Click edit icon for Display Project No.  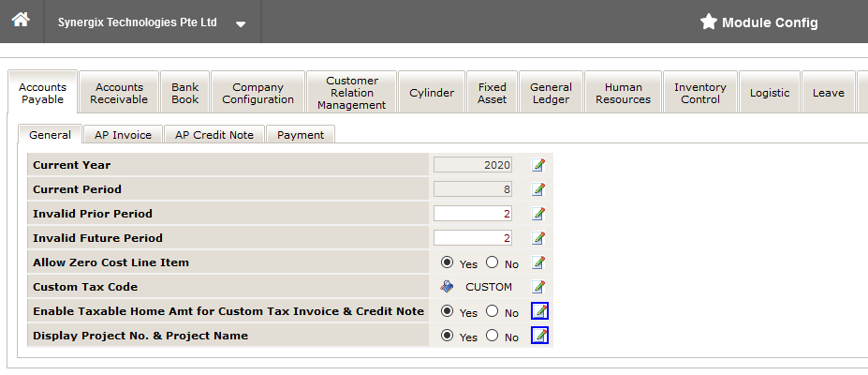(539, 335)
